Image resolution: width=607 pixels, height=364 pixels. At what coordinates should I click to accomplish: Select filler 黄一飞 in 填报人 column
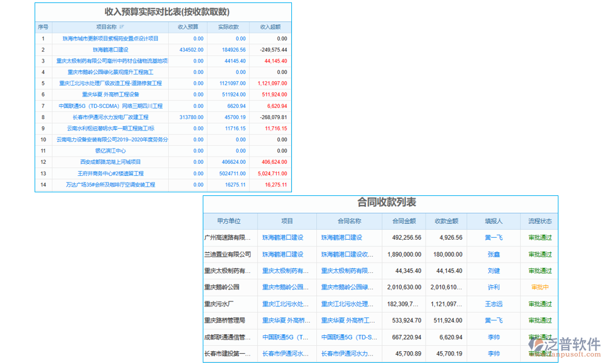[x=492, y=237]
